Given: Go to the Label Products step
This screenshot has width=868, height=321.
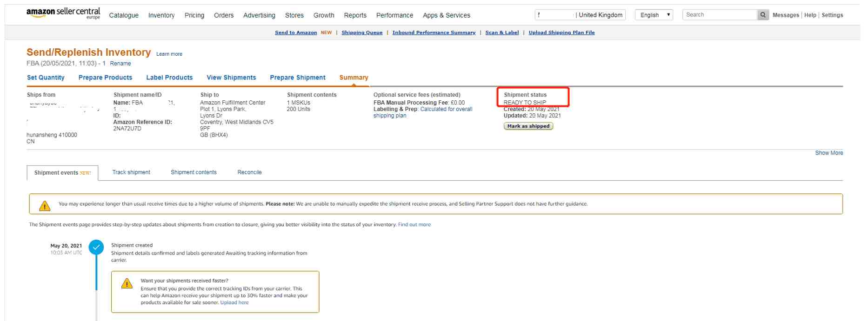Looking at the screenshot, I should [169, 78].
